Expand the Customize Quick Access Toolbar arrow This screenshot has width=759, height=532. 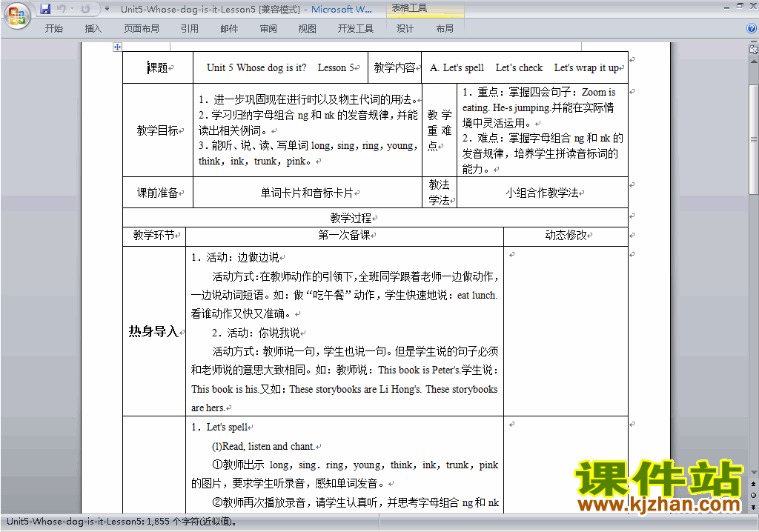point(107,9)
